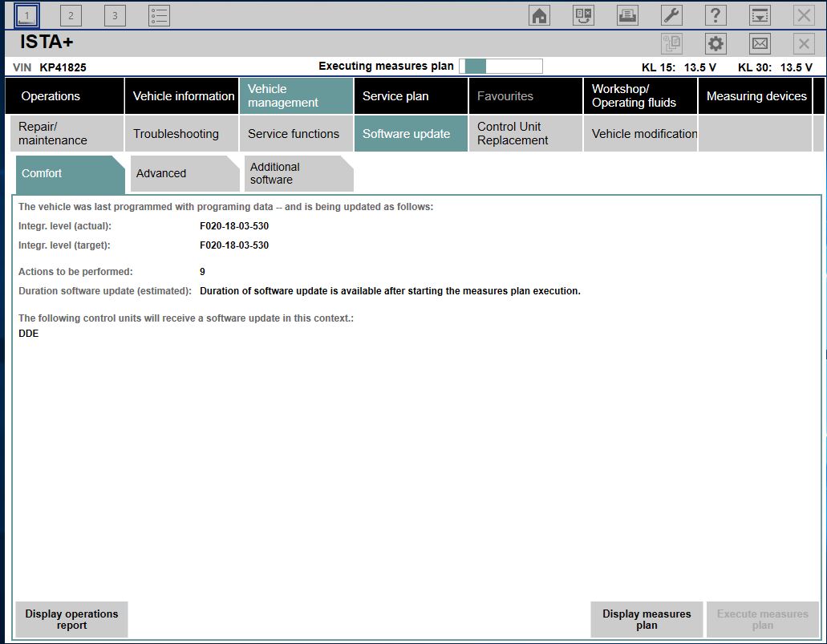Open the session list overview icon
This screenshot has width=827, height=644.
coord(158,14)
